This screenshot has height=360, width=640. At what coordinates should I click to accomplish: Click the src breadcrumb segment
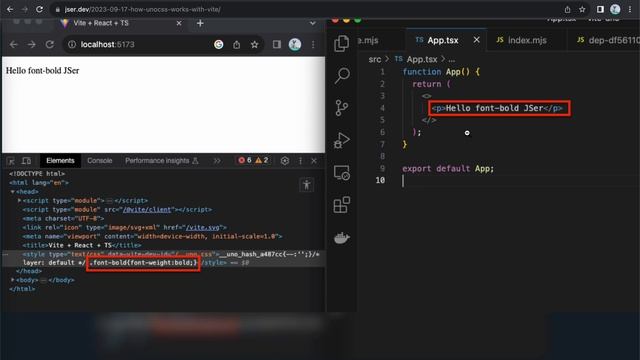375,60
